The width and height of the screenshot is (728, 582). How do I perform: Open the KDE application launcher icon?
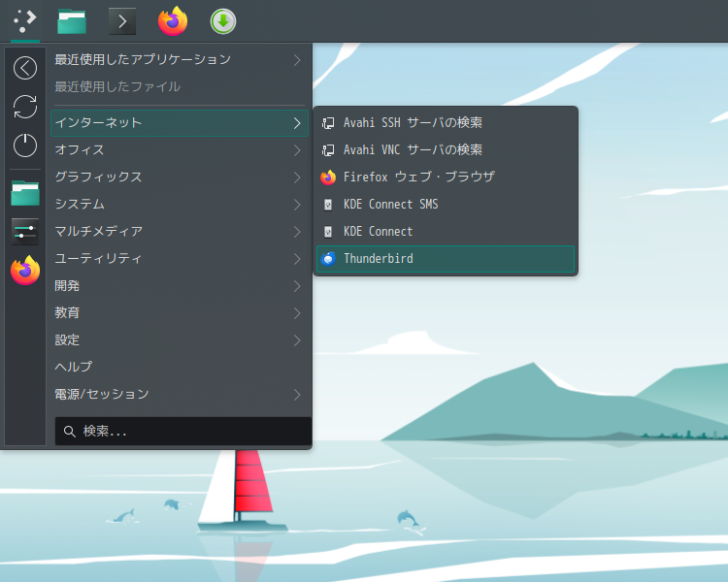coord(25,21)
